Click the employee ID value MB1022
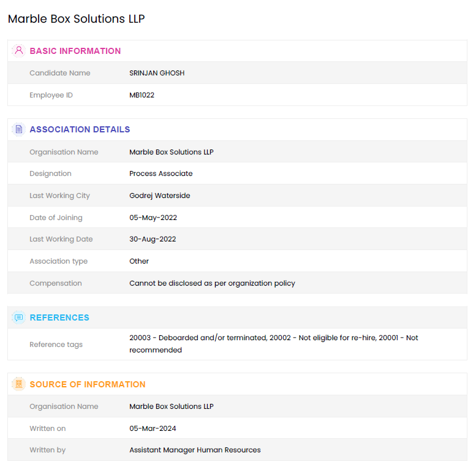 click(142, 95)
